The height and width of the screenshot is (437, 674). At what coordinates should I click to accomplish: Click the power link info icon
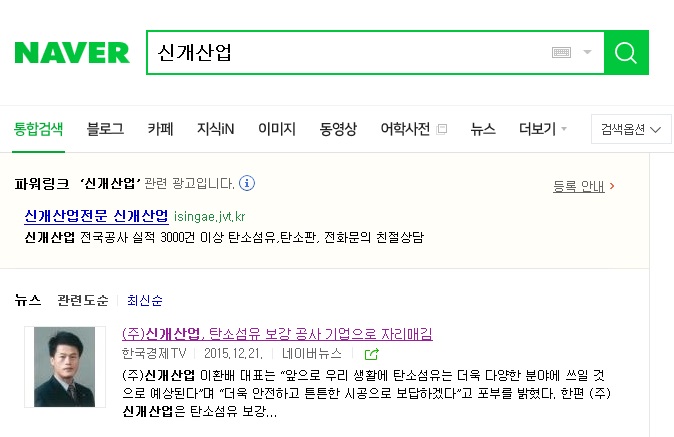(247, 184)
